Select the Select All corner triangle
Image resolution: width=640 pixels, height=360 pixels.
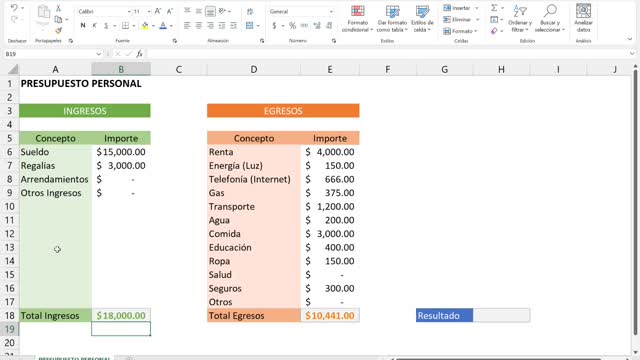[x=13, y=69]
